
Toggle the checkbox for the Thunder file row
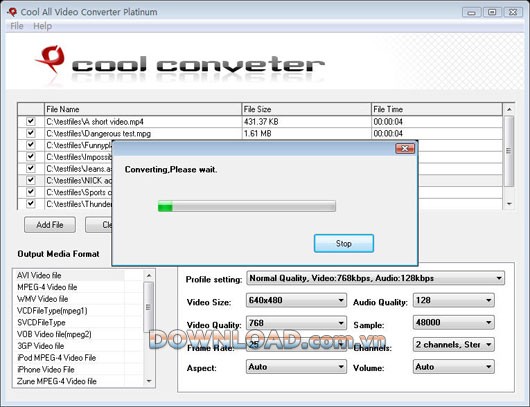point(31,204)
